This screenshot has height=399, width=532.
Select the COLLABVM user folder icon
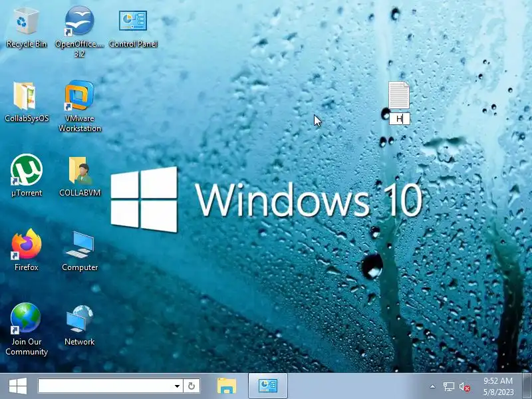tap(80, 170)
